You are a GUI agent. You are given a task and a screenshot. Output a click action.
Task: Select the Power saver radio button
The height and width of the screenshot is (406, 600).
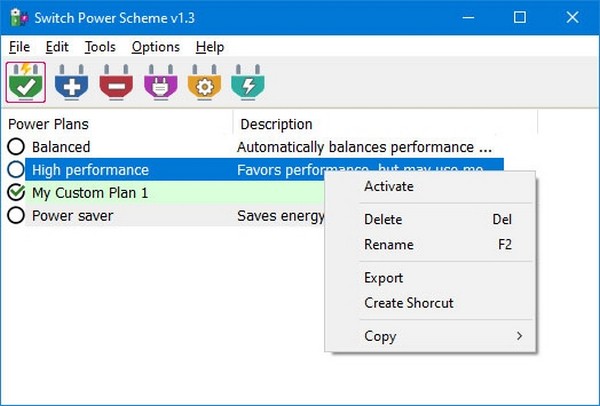coord(16,215)
